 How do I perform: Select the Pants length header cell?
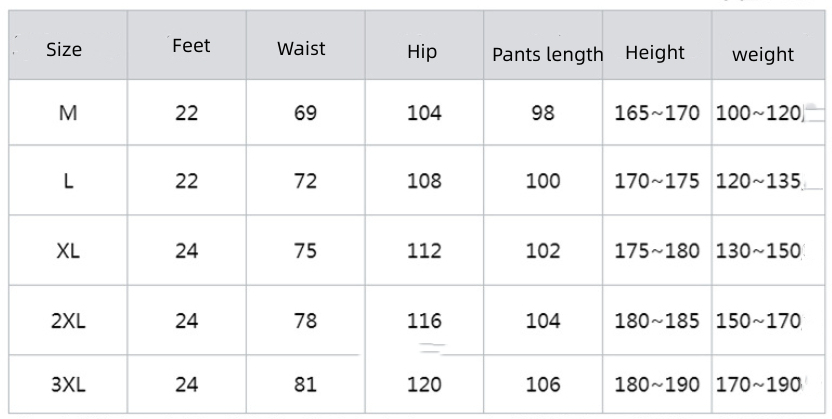547,55
